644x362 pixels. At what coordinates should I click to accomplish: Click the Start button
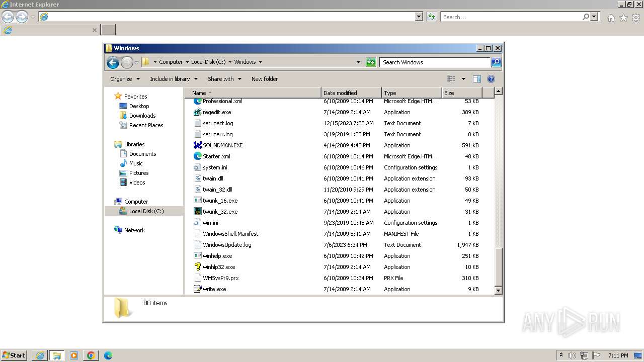14,355
